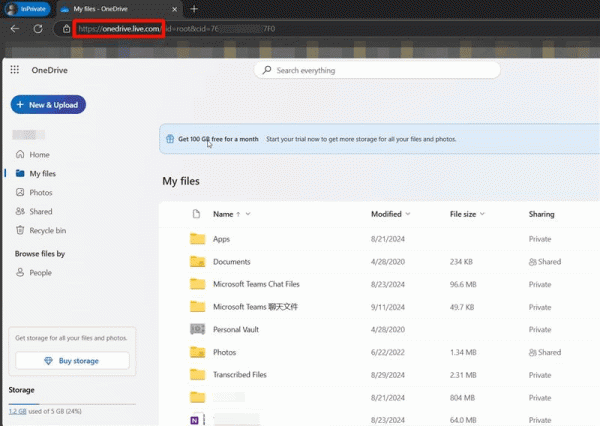Go to Home in sidebar
Screen dimensions: 600x426
click(39, 155)
